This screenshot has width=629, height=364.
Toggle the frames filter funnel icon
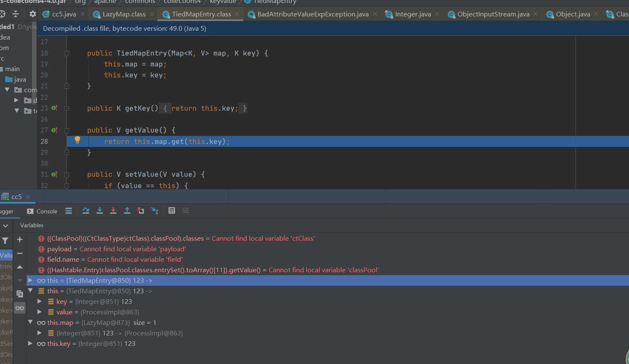[5, 241]
